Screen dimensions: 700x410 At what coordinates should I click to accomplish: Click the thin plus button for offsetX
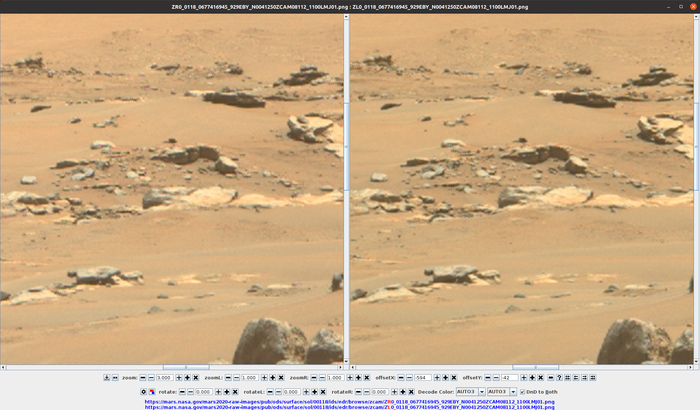tap(437, 378)
